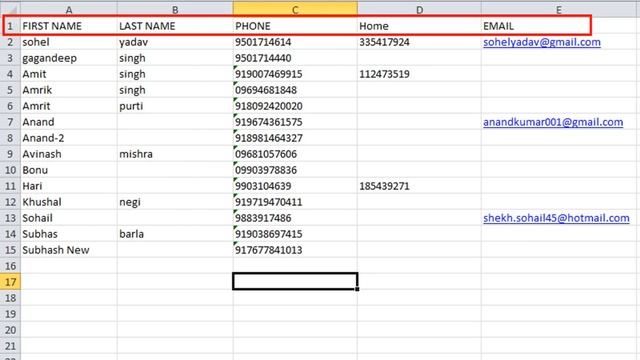Select column B header
The height and width of the screenshot is (360, 640).
point(175,9)
